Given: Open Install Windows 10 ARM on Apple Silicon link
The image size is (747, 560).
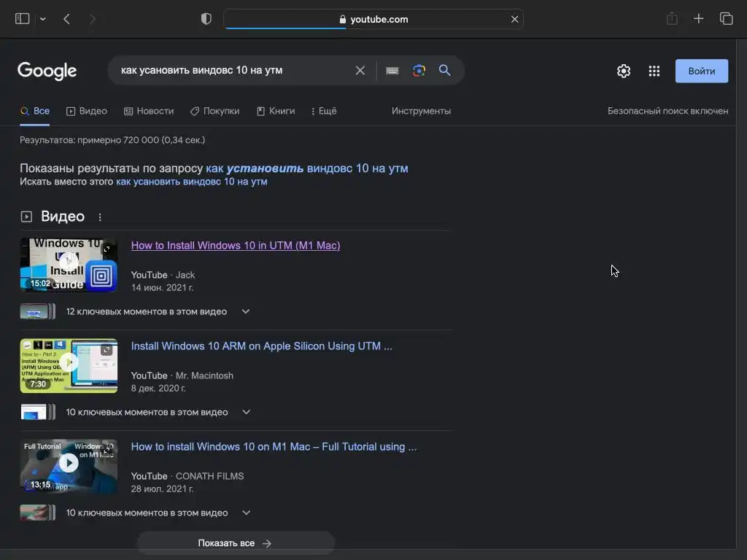Looking at the screenshot, I should [262, 346].
